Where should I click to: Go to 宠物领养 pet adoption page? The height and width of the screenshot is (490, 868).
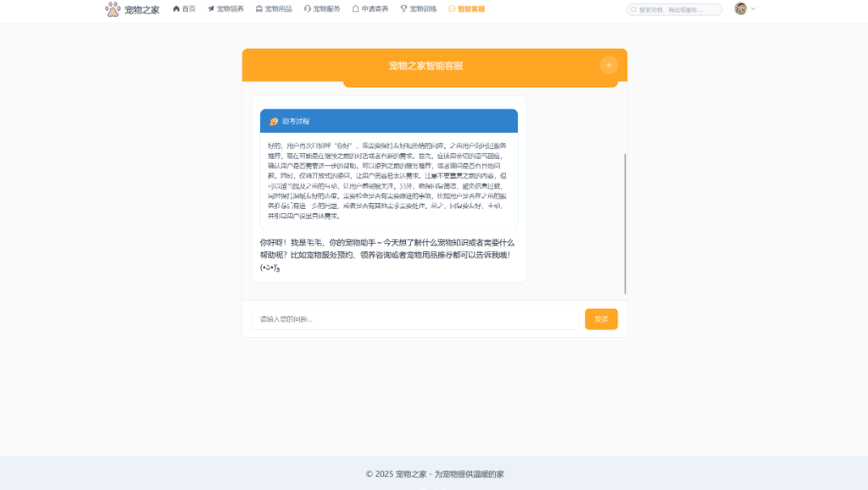226,9
